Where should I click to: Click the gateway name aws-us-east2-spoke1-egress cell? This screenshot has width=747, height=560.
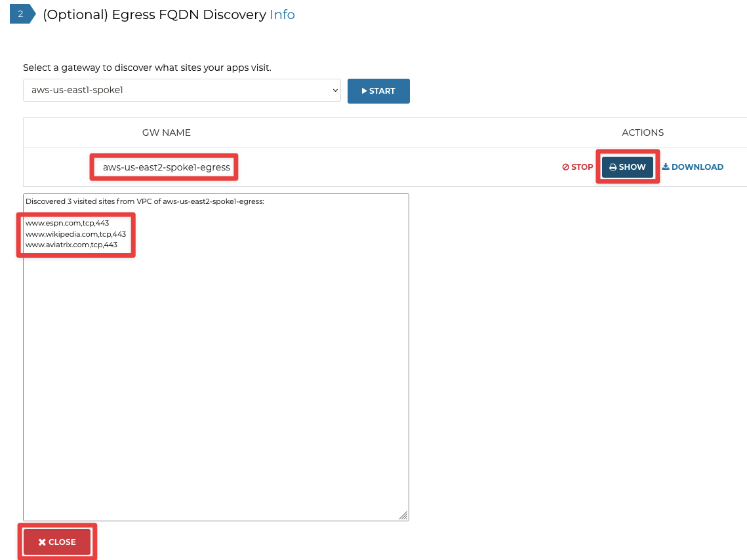(x=167, y=167)
